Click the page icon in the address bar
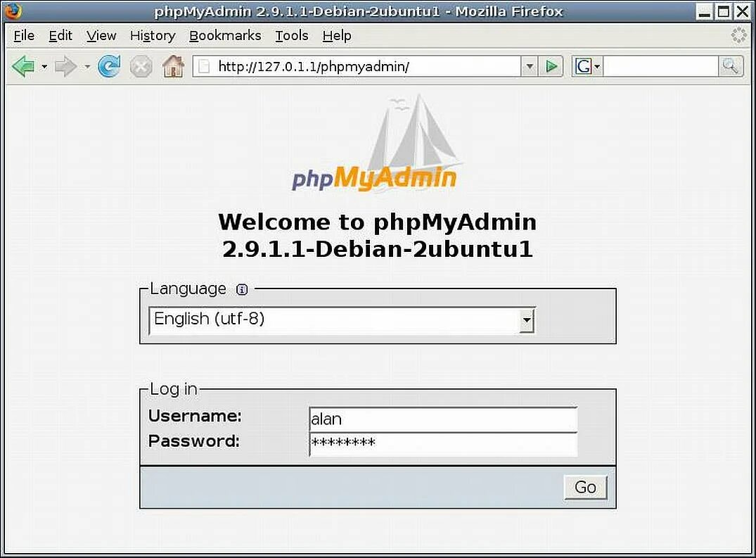The width and height of the screenshot is (756, 558). pyautogui.click(x=204, y=67)
